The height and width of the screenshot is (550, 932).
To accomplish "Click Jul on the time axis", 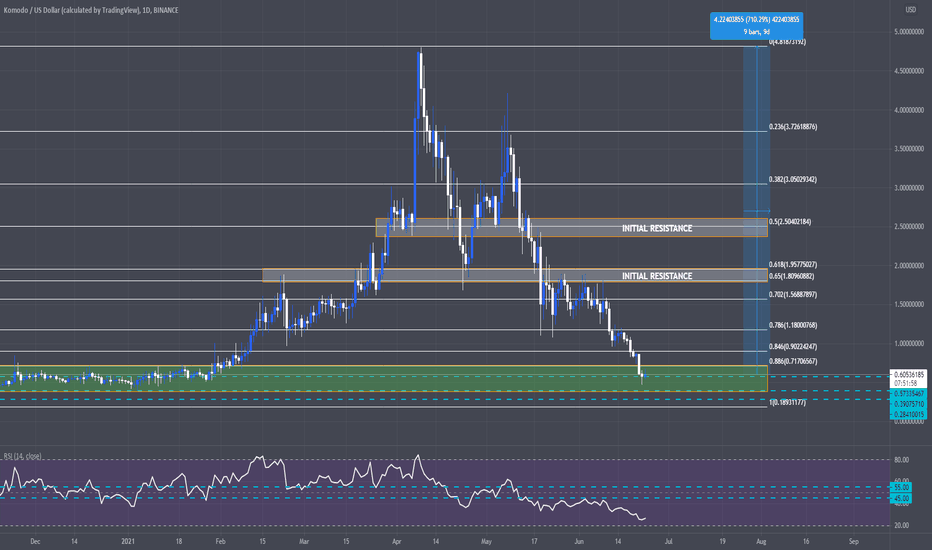I will [669, 541].
